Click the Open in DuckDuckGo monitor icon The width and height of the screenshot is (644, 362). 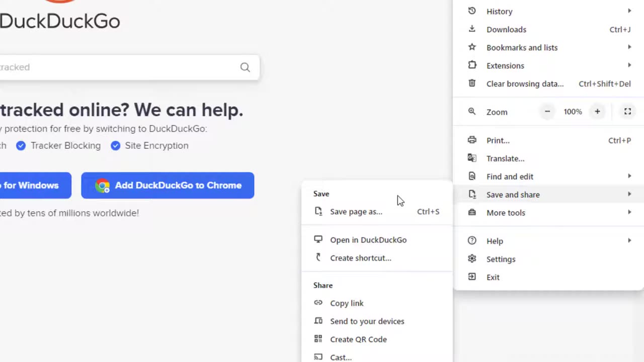[x=318, y=240]
